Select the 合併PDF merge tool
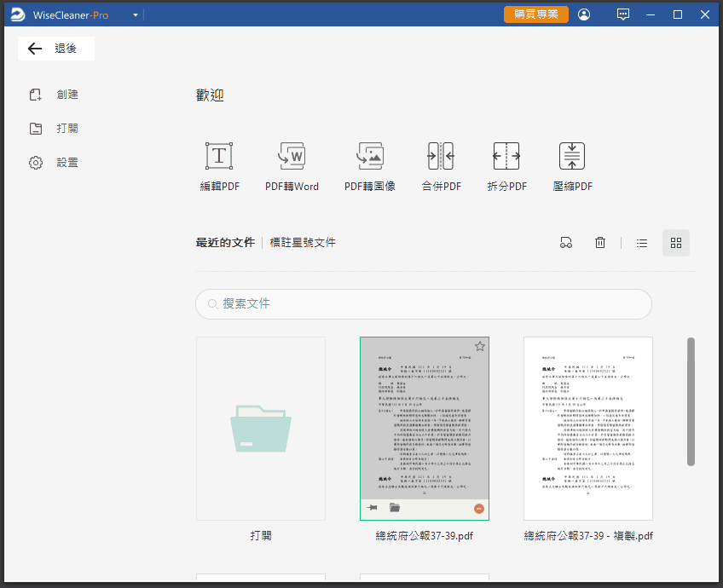723x588 pixels. (441, 167)
